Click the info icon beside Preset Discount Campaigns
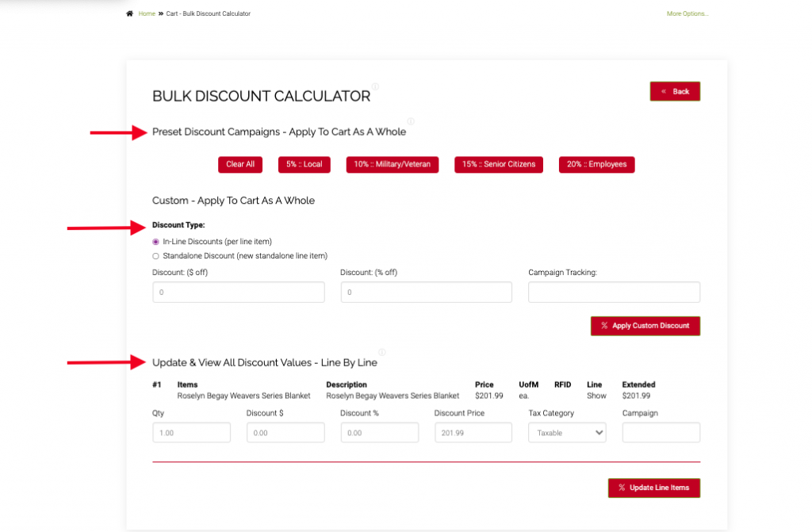This screenshot has height=532, width=812. point(411,121)
